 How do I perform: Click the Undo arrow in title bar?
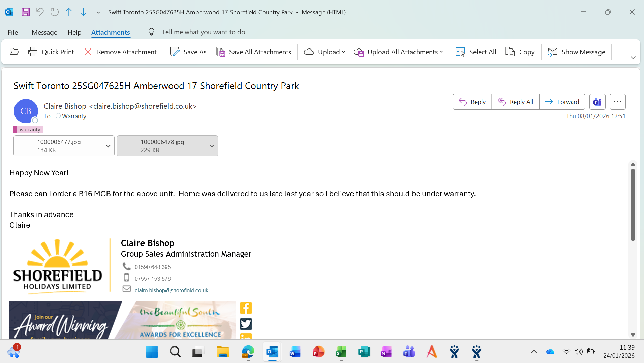40,12
